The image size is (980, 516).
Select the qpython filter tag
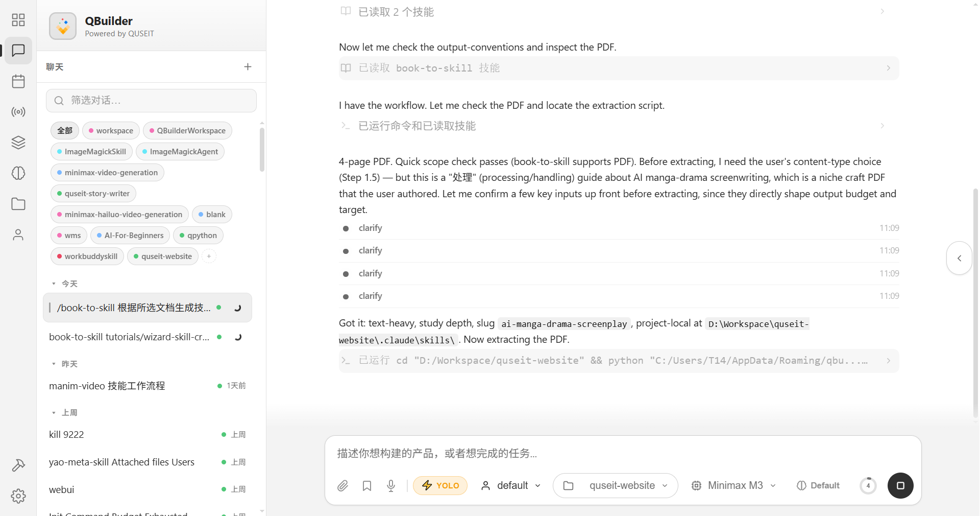(x=198, y=236)
